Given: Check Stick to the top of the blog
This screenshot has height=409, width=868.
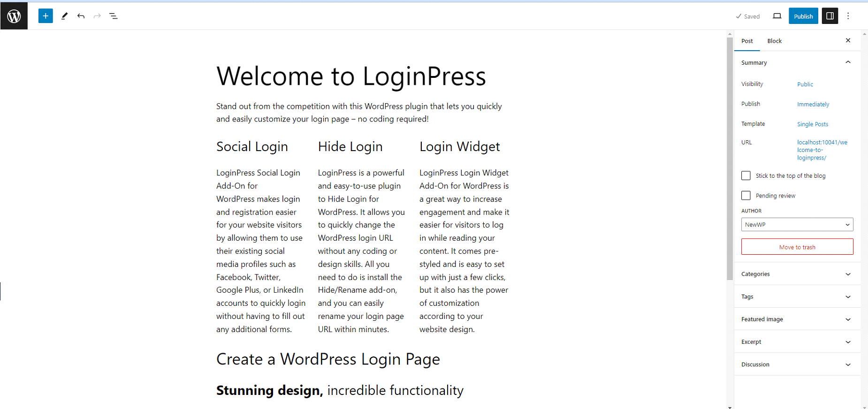Looking at the screenshot, I should point(746,175).
